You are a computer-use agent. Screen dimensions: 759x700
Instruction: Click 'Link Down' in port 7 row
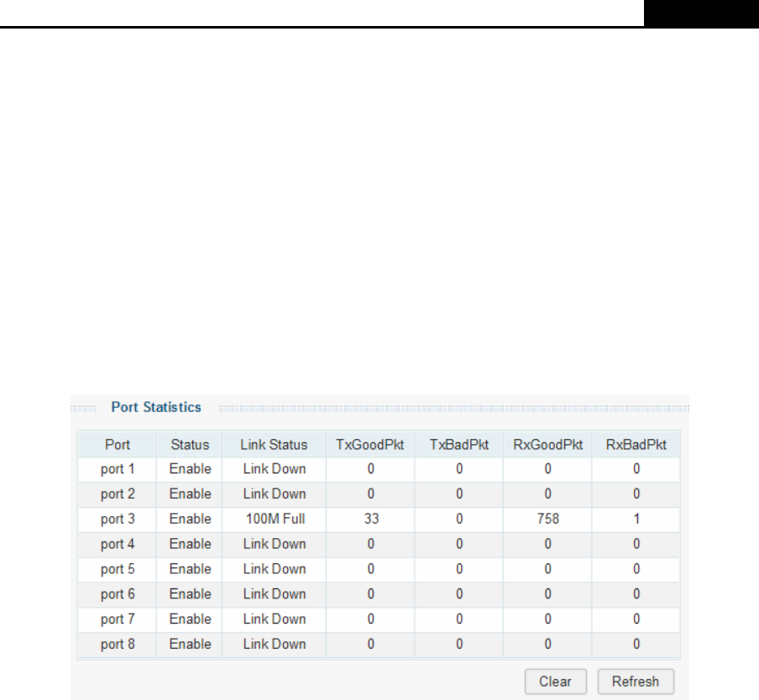[x=275, y=619]
